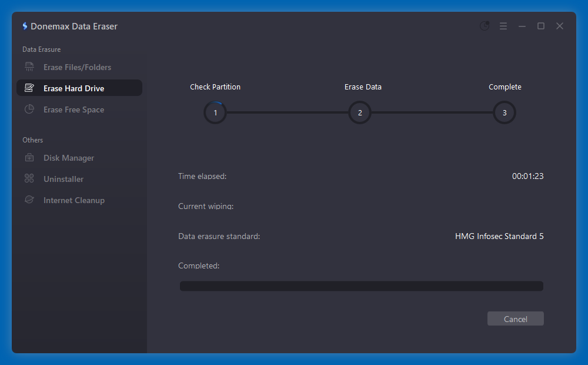588x365 pixels.
Task: Switch to Erase Free Space
Action: click(73, 109)
